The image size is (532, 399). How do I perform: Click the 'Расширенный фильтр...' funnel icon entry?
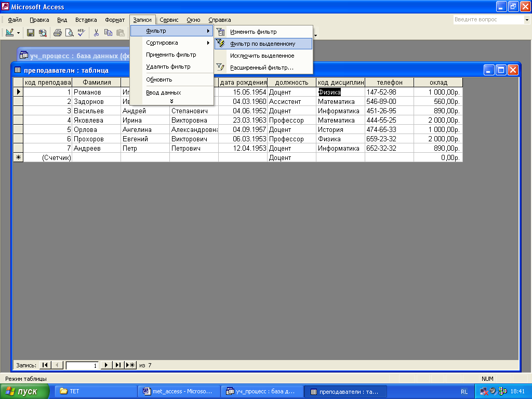click(263, 68)
